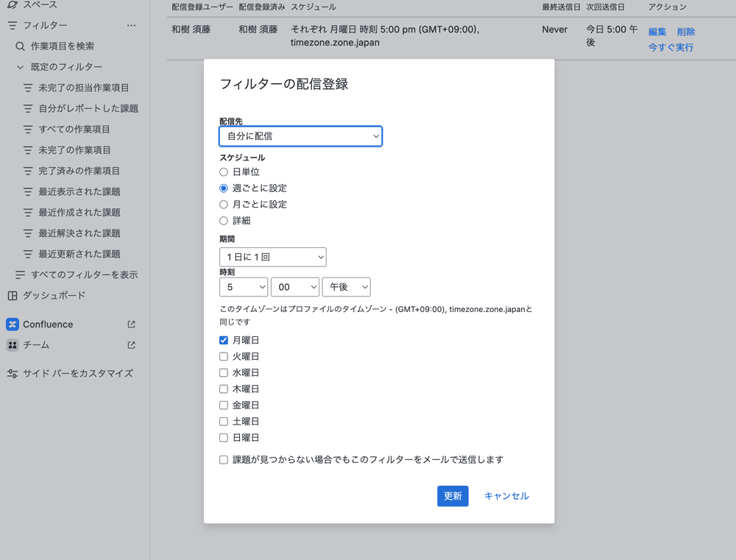The height and width of the screenshot is (560, 736).
Task: Click the チーム people icon
Action: pyautogui.click(x=13, y=344)
